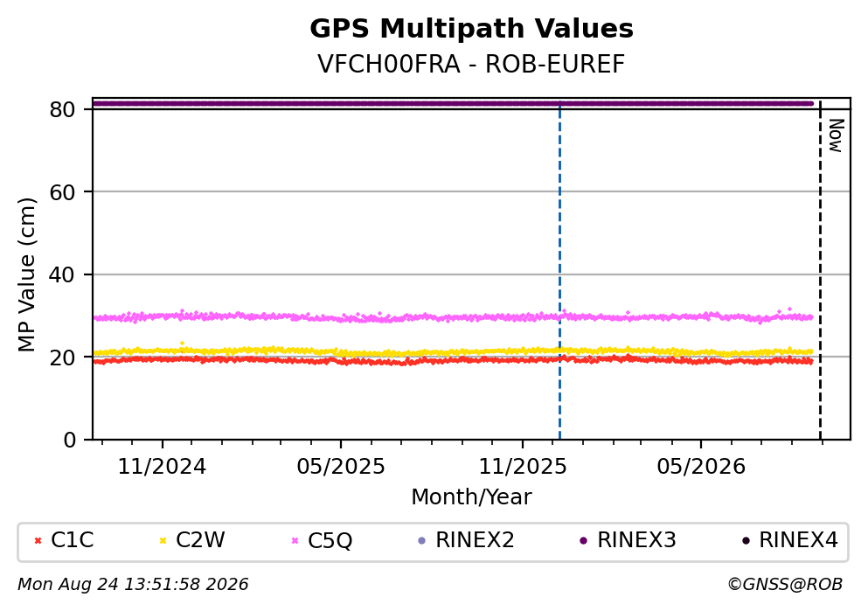
Task: Click the 'Now' label in the plot
Action: click(836, 135)
